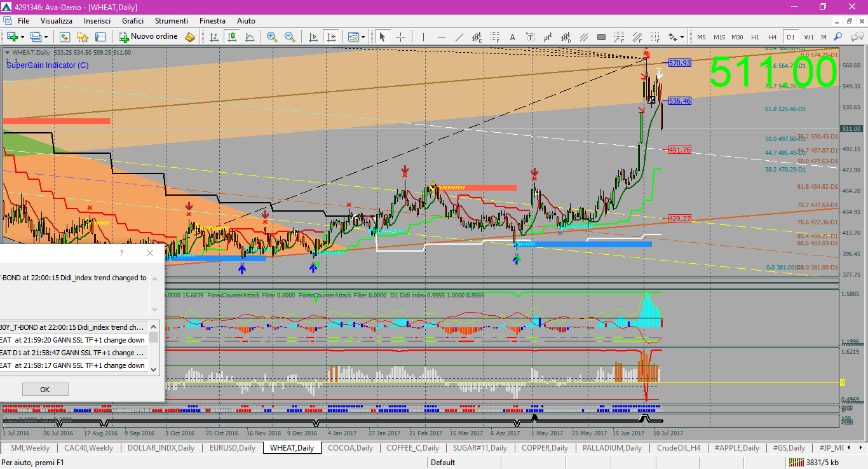Screen dimensions: 868x469
Task: Close the alert dialog
Action: click(150, 253)
